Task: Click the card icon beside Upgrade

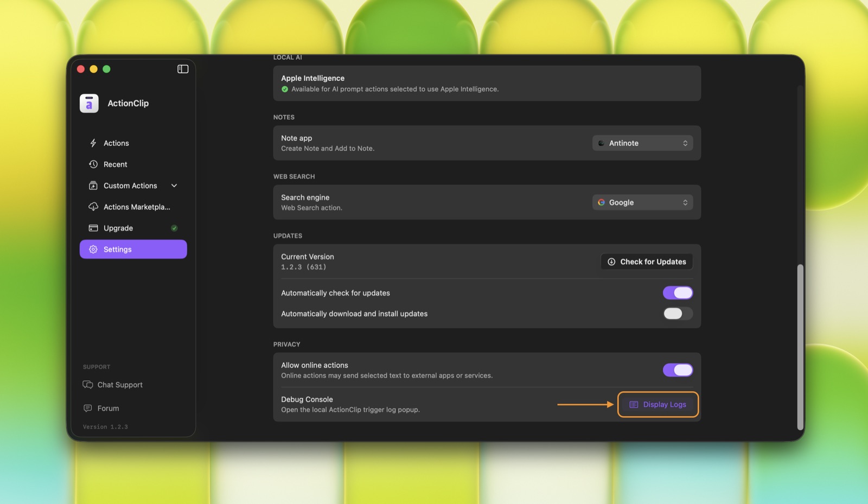Action: coord(93,228)
